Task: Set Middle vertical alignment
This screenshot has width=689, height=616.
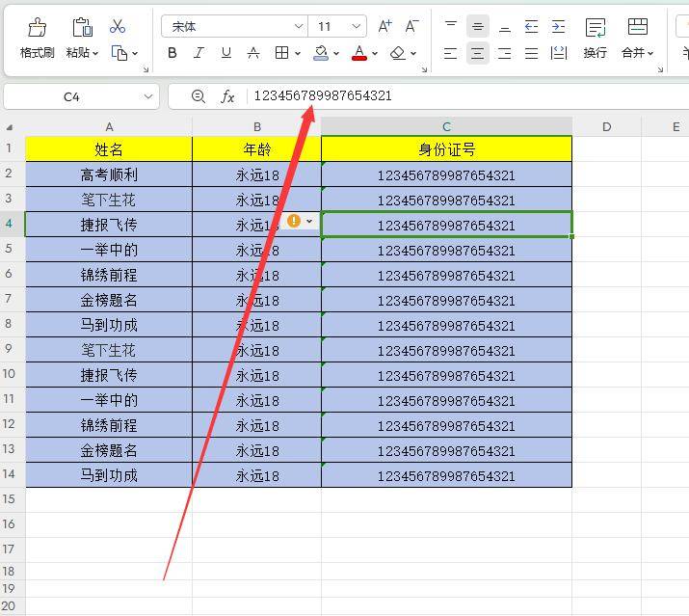Action: pos(478,27)
